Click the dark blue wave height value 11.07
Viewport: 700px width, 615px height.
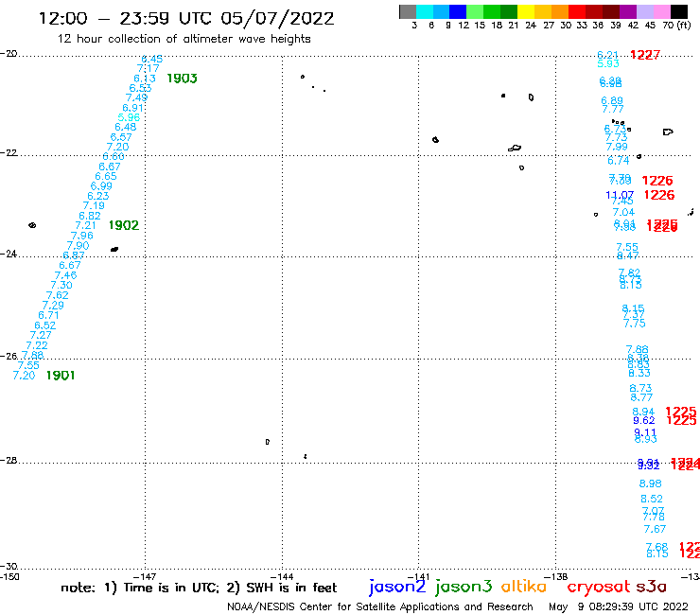coord(620,195)
